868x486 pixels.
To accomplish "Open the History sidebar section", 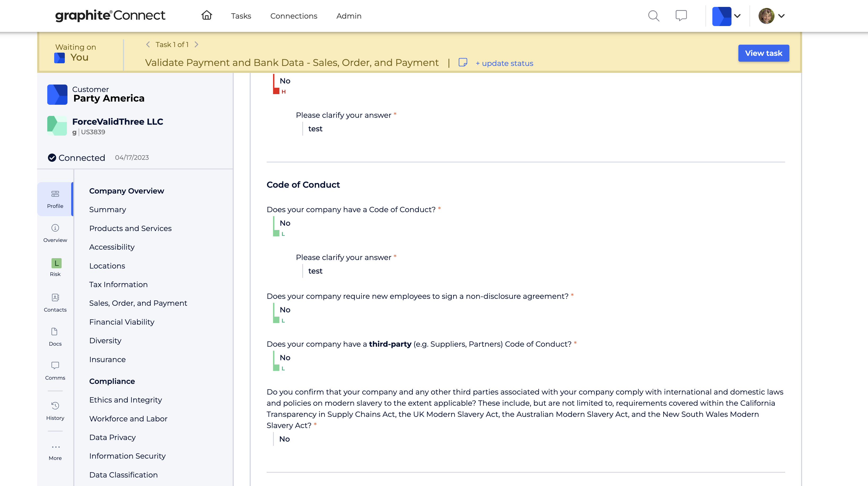I will 55,410.
